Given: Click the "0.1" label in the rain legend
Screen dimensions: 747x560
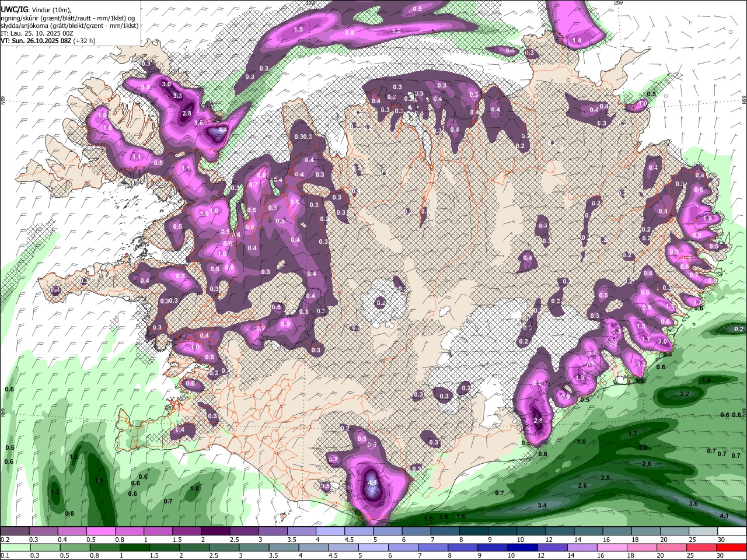Looking at the screenshot, I should (5, 556).
